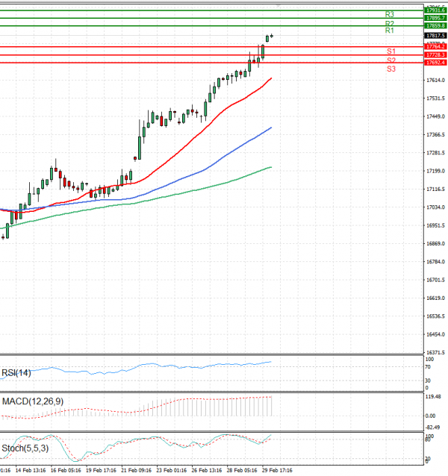This screenshot has height=476, width=448.
Task: Click the 28 Feb 05:16 time label
Action: tap(242, 470)
